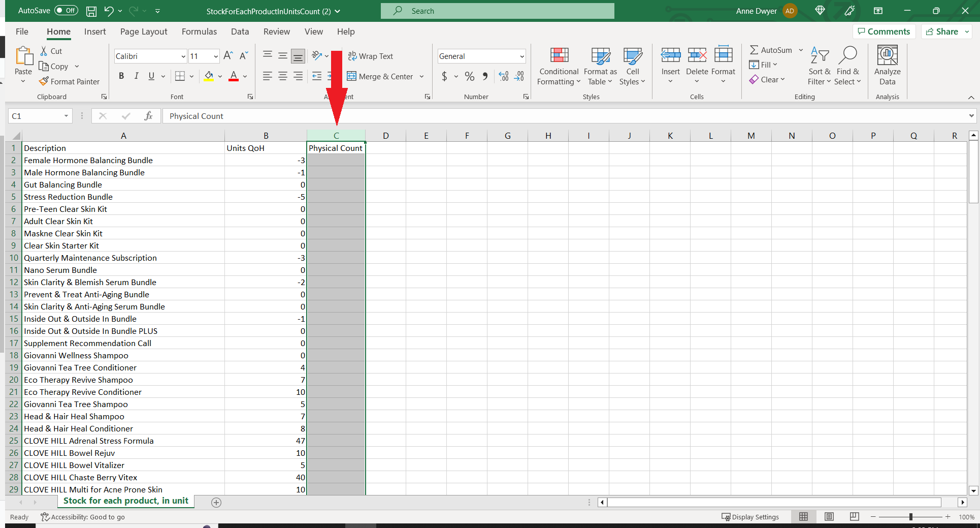
Task: Click the Select All corner triangle
Action: [16, 136]
